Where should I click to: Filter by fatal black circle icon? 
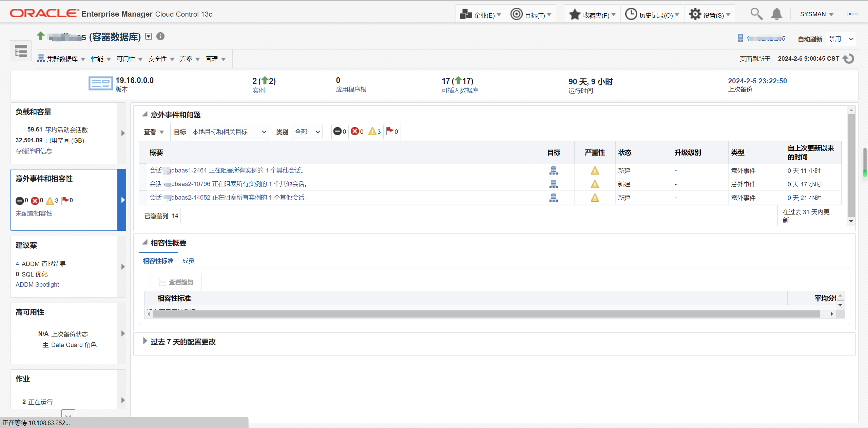pyautogui.click(x=337, y=131)
